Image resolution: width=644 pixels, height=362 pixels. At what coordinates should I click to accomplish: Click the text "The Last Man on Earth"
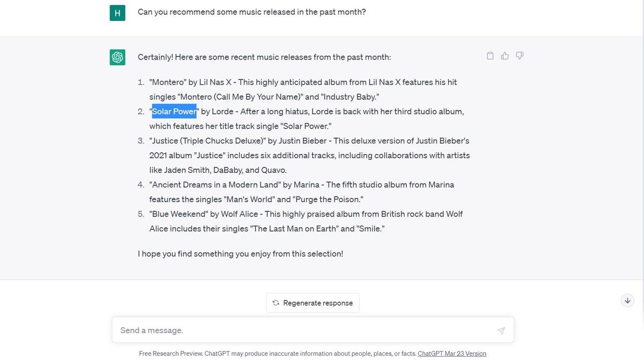(x=294, y=228)
